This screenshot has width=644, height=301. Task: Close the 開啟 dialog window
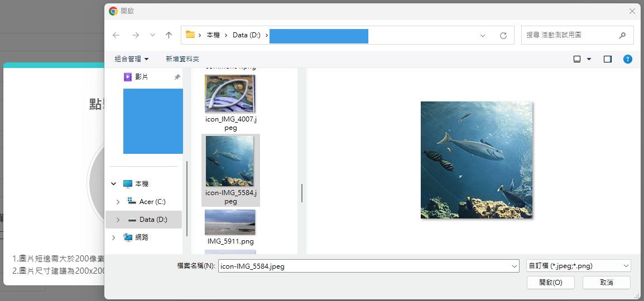[632, 11]
